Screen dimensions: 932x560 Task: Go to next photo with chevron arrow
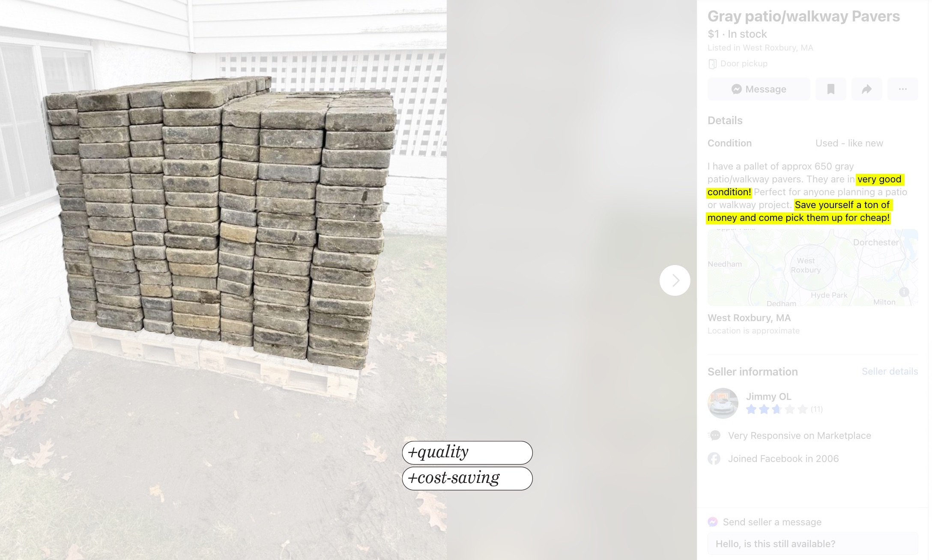(x=675, y=280)
